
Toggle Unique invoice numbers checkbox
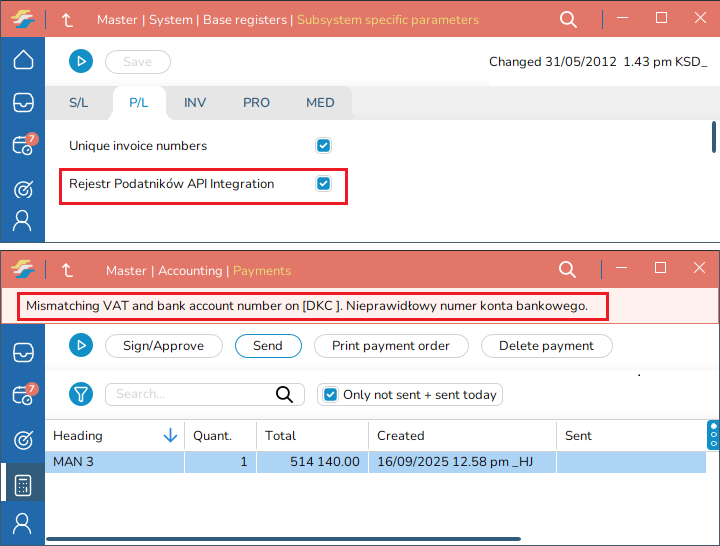coord(323,146)
